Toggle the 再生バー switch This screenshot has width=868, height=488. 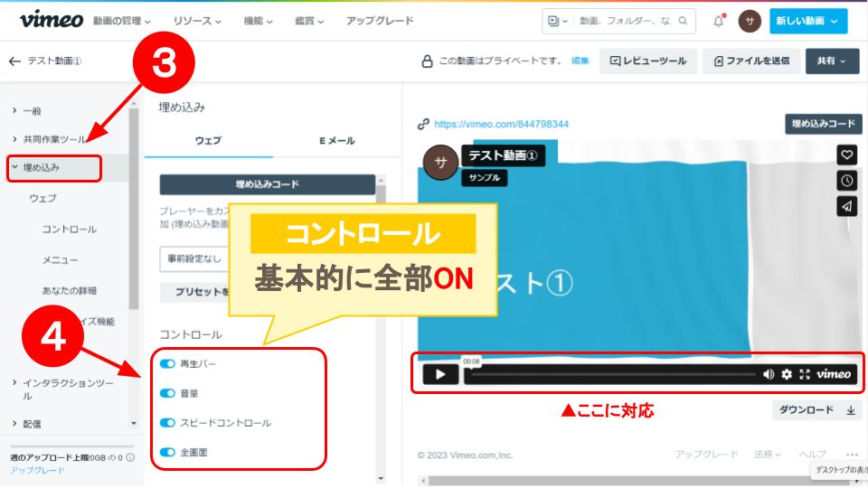click(167, 364)
